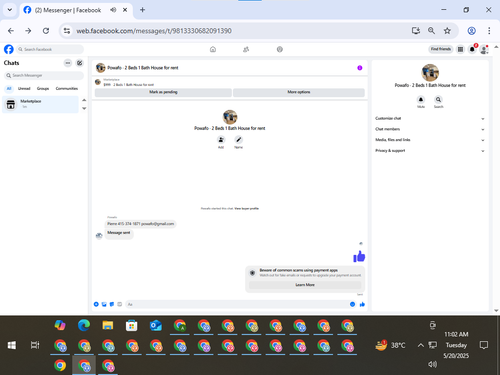Open the Friends icon in top navigation

coord(246,49)
